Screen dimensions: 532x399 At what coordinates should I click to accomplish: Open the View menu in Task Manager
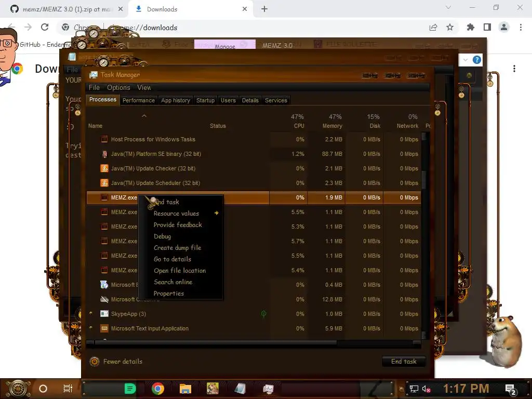click(144, 87)
